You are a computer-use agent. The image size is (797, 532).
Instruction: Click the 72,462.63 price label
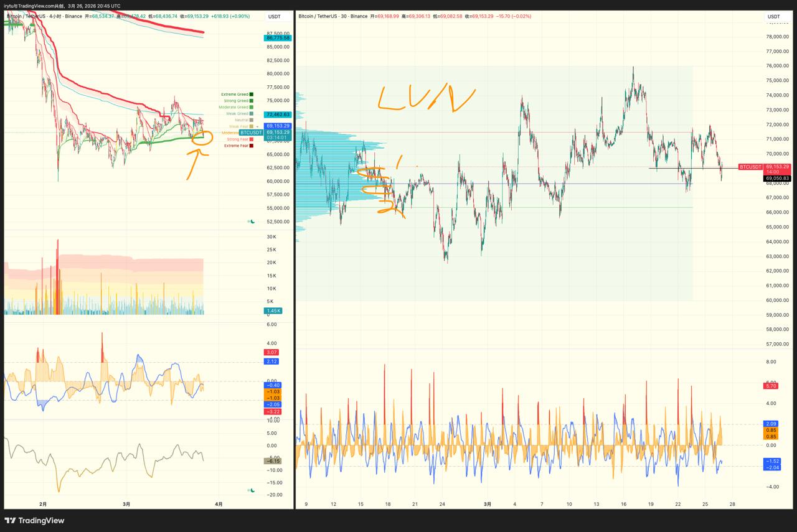click(x=278, y=114)
